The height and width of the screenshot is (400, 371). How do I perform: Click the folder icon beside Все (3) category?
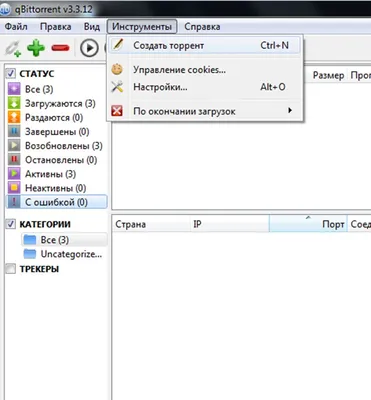pyautogui.click(x=30, y=240)
